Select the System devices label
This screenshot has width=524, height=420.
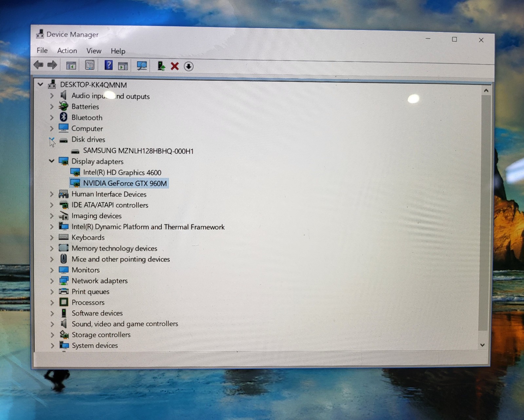(95, 345)
